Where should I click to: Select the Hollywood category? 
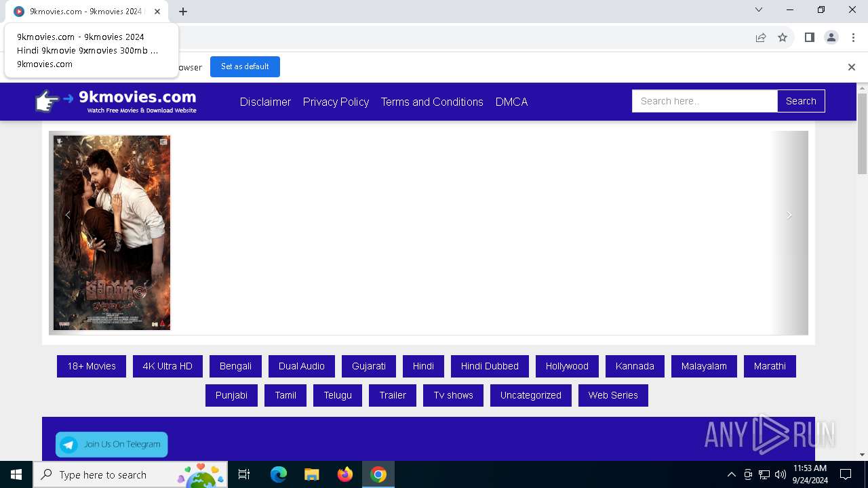tap(567, 366)
